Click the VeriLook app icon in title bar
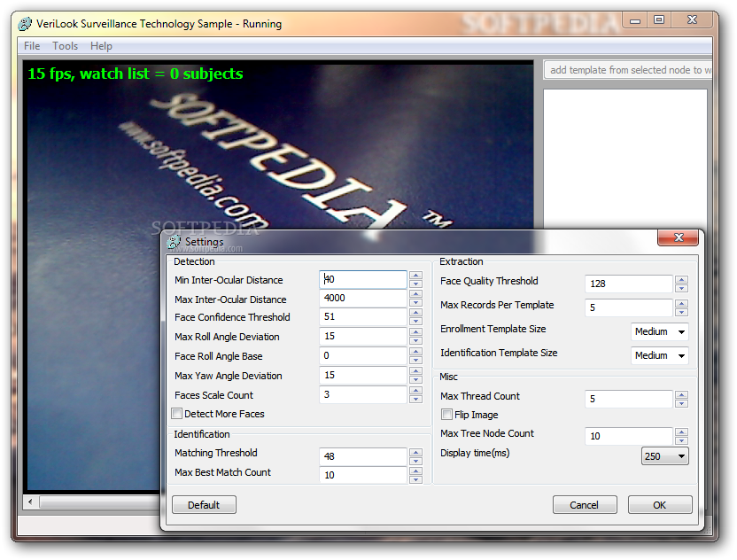 [x=25, y=24]
